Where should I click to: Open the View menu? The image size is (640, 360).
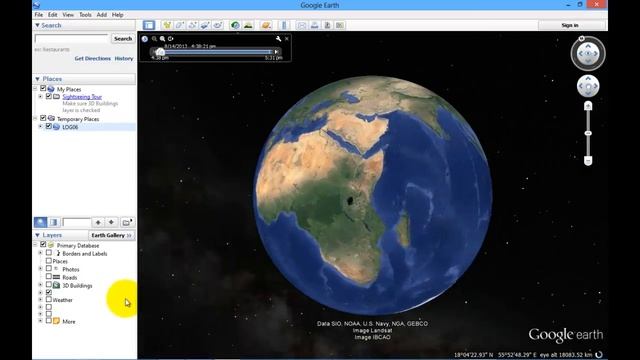pos(68,15)
